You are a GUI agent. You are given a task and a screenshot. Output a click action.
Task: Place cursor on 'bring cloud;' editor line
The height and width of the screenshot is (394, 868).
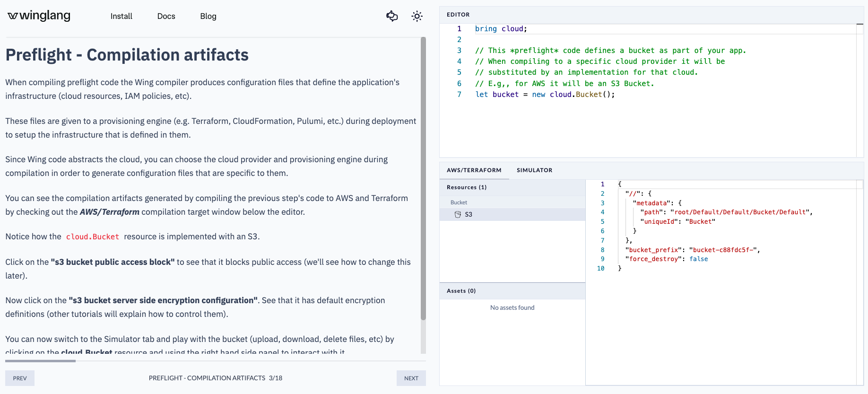pyautogui.click(x=501, y=29)
